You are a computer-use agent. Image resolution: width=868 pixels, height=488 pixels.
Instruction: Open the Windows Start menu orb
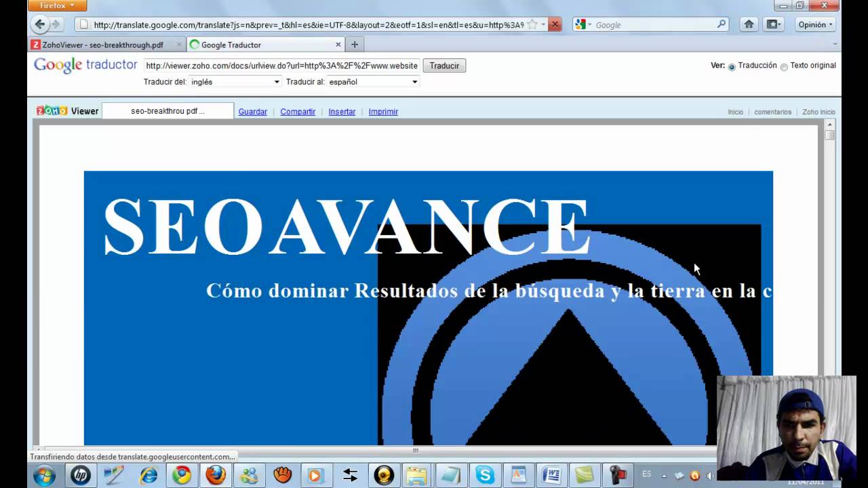[x=44, y=475]
